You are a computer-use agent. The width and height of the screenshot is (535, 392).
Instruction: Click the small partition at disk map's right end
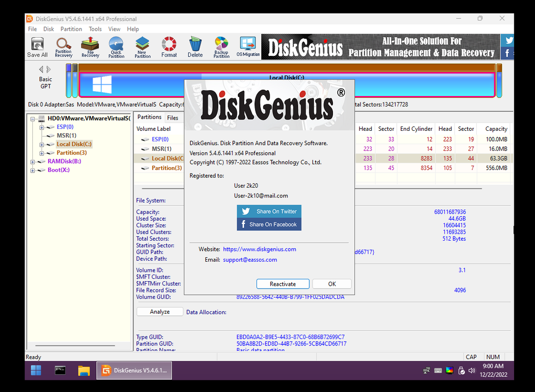[499, 81]
